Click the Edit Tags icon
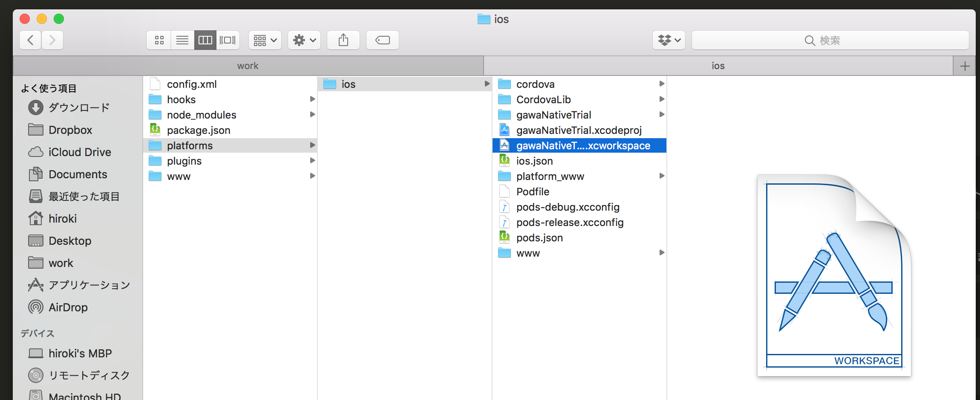Screen dimensions: 980x400 click(382, 40)
